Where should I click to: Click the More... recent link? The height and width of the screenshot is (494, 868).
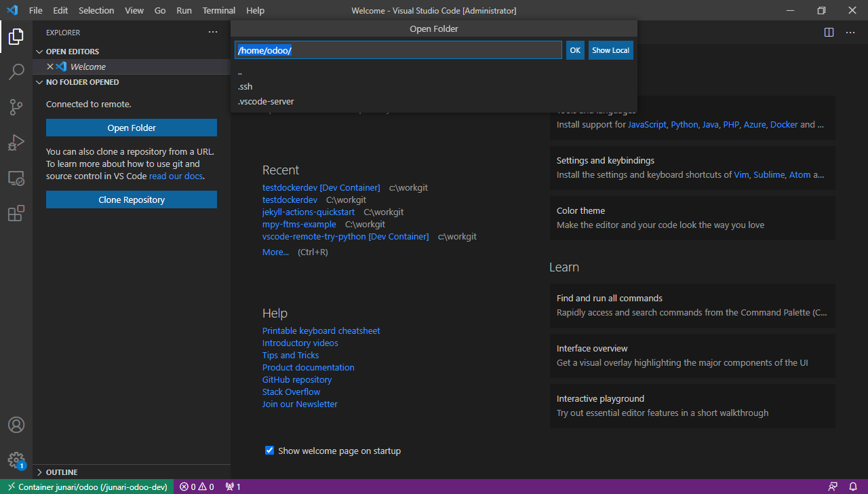point(275,252)
